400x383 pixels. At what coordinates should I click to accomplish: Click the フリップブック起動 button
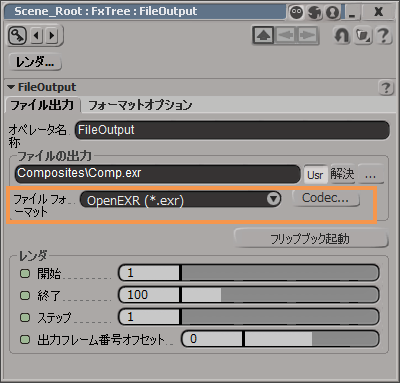tap(310, 238)
